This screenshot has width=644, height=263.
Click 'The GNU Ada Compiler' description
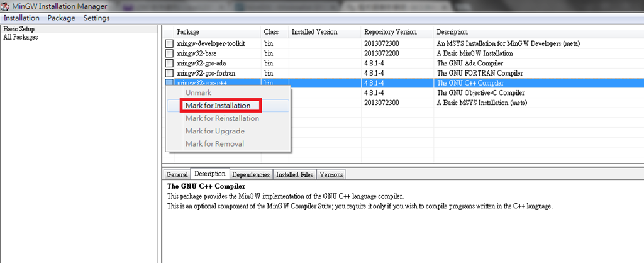pyautogui.click(x=470, y=64)
